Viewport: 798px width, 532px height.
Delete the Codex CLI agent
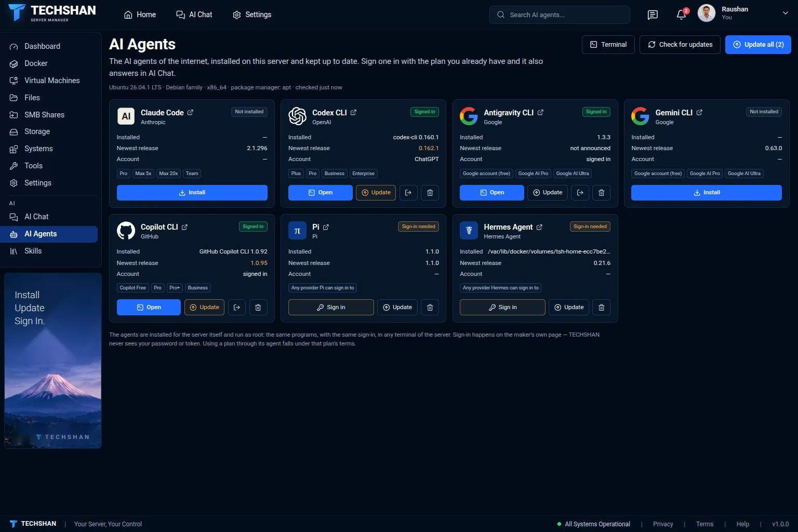pyautogui.click(x=430, y=193)
